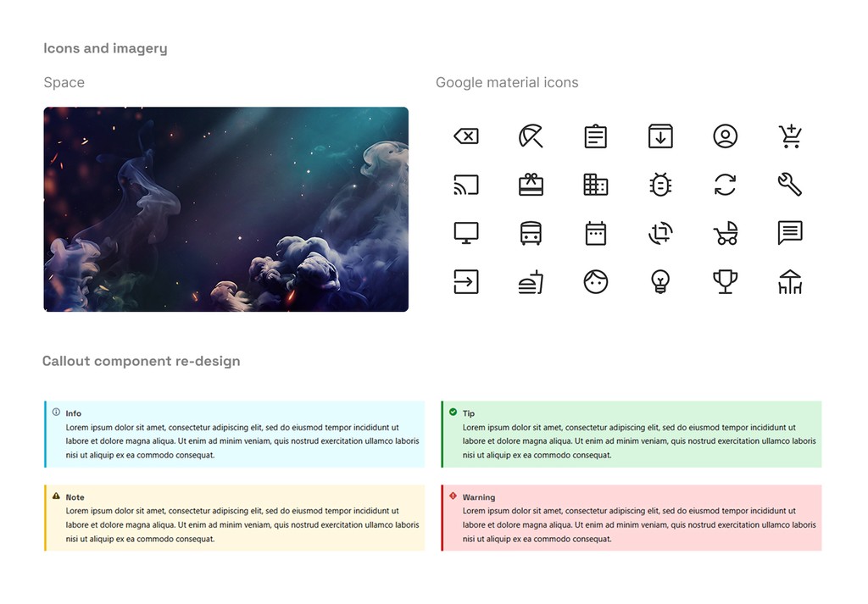Click the 'Warning' callout title
This screenshot has height=604, width=868.
[x=479, y=497]
